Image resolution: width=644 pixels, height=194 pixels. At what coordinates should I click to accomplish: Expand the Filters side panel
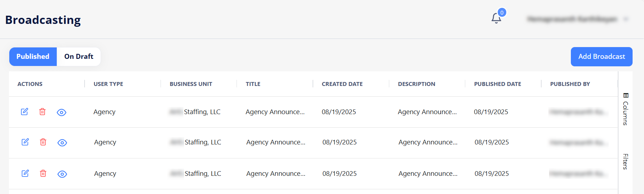(x=625, y=162)
